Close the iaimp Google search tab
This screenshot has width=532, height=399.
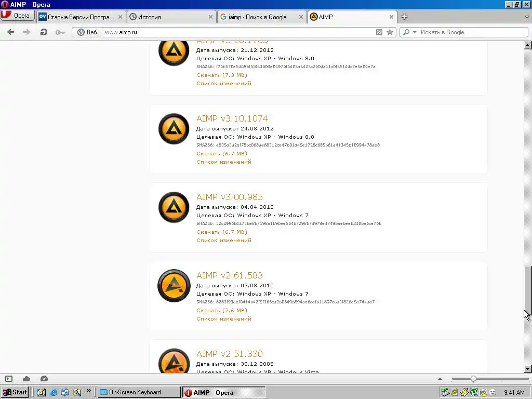301,17
